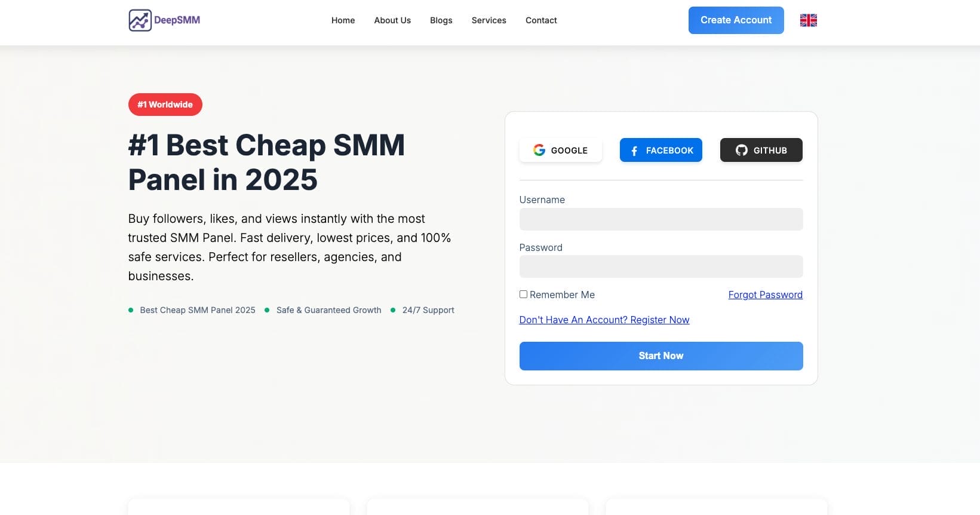Open the Blogs navigation link
The height and width of the screenshot is (515, 980).
(441, 20)
